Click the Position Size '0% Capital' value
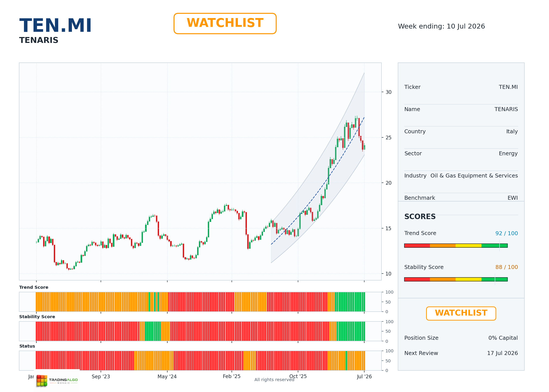Screen dimensions: 549x392 (503, 338)
